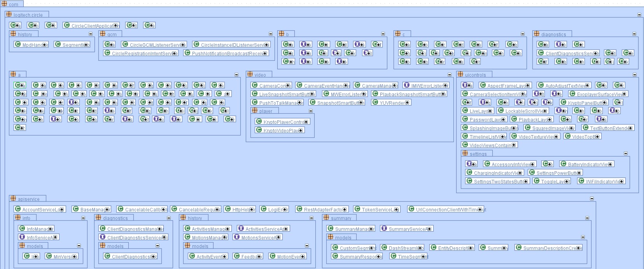Collapse the gcm package
The width and height of the screenshot is (644, 269).
(x=271, y=34)
